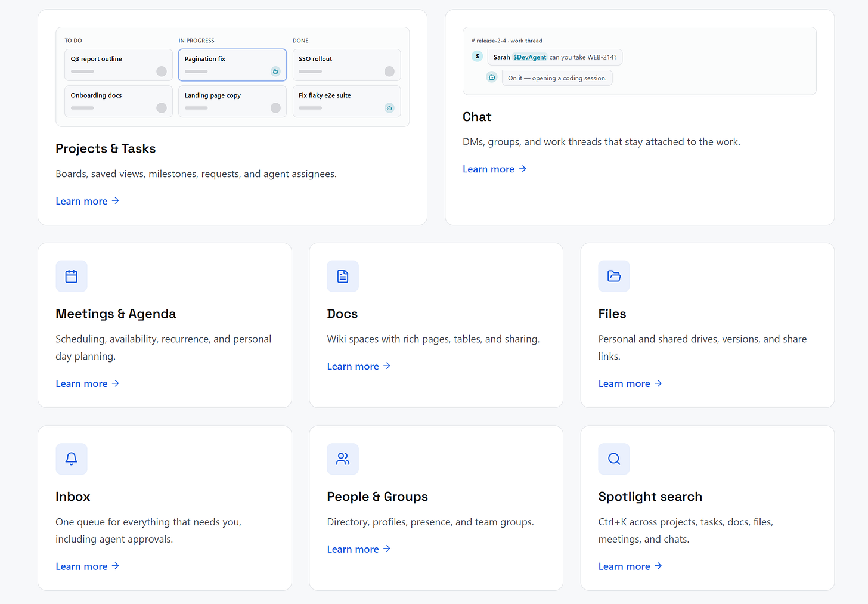Click the Meetings & Agenda heading
The width and height of the screenshot is (868, 604).
[116, 314]
